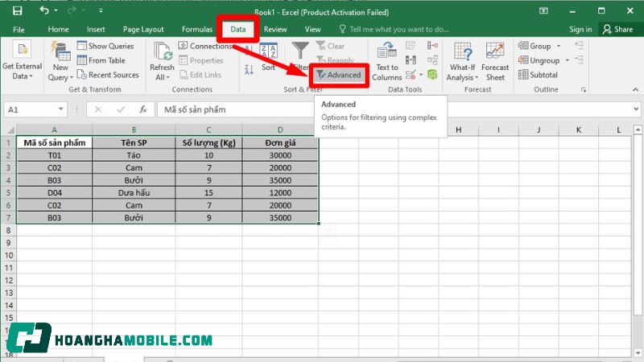Image resolution: width=644 pixels, height=362 pixels.
Task: Open the File tab
Action: coord(19,30)
